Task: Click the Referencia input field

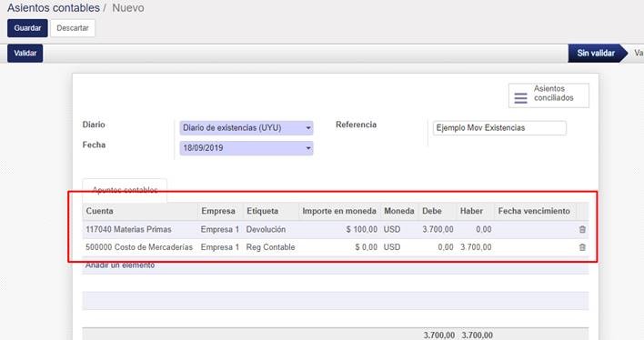Action: tap(499, 128)
